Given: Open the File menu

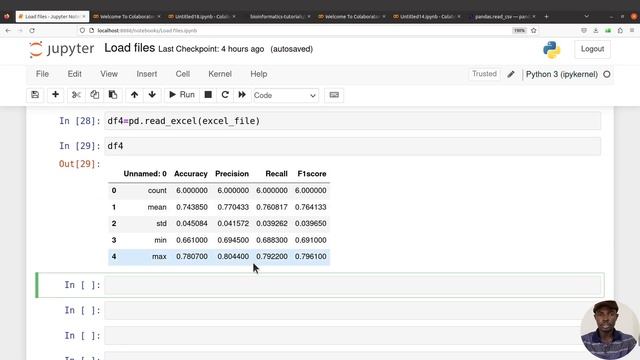Looking at the screenshot, I should point(42,74).
